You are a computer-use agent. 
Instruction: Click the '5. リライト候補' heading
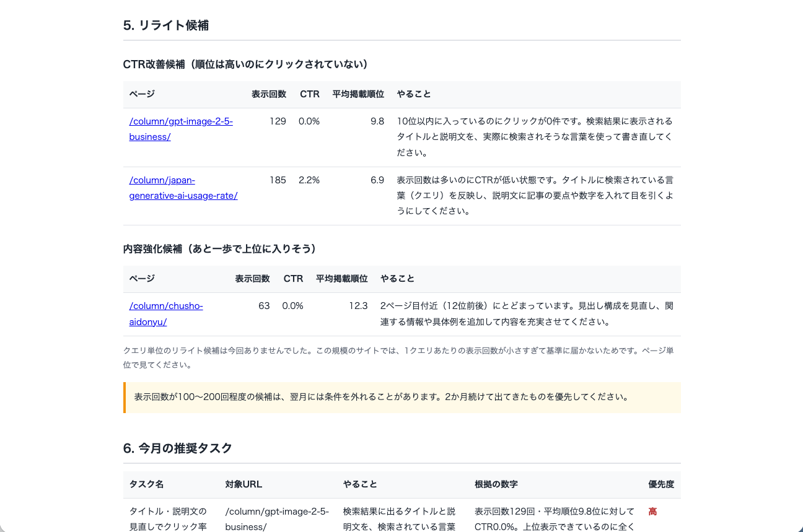[x=166, y=25]
